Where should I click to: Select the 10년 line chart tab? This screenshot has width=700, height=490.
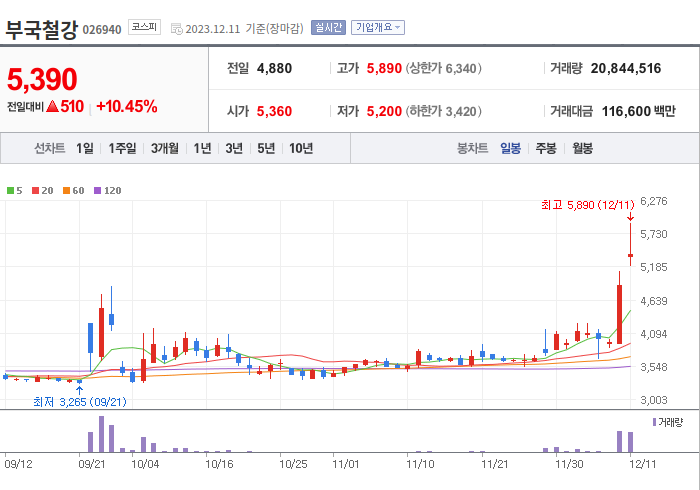pyautogui.click(x=301, y=148)
